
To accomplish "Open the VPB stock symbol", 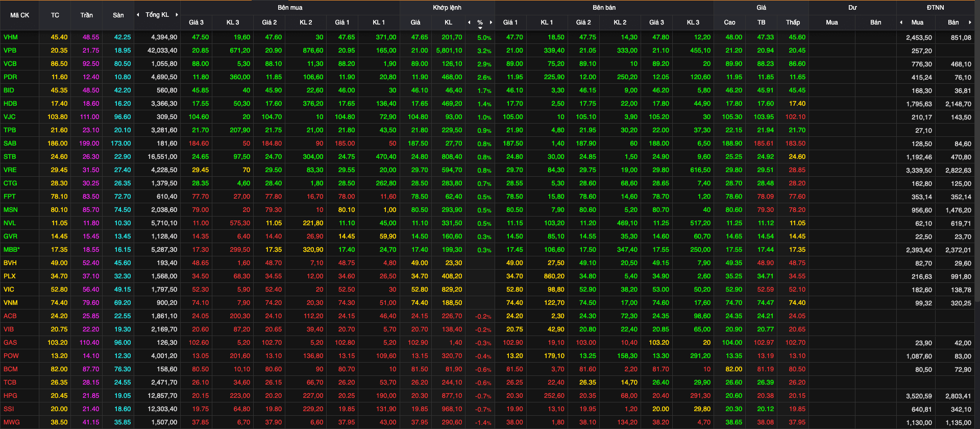I will pyautogui.click(x=10, y=51).
